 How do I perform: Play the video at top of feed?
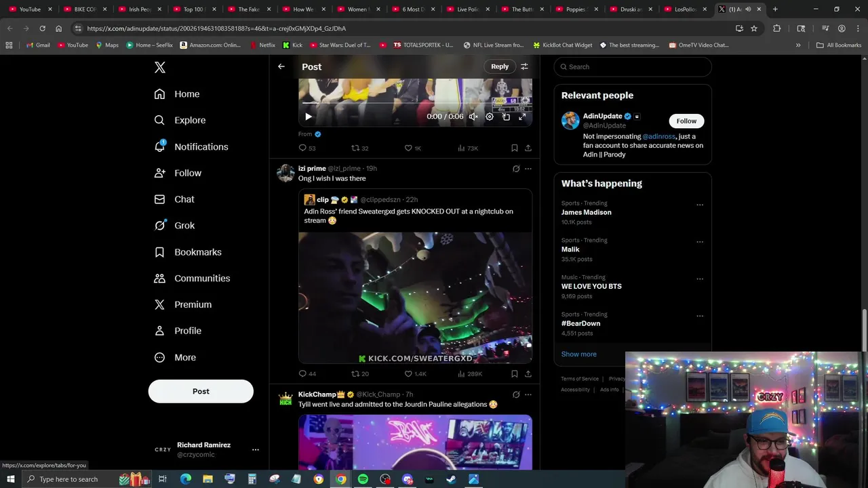[309, 117]
